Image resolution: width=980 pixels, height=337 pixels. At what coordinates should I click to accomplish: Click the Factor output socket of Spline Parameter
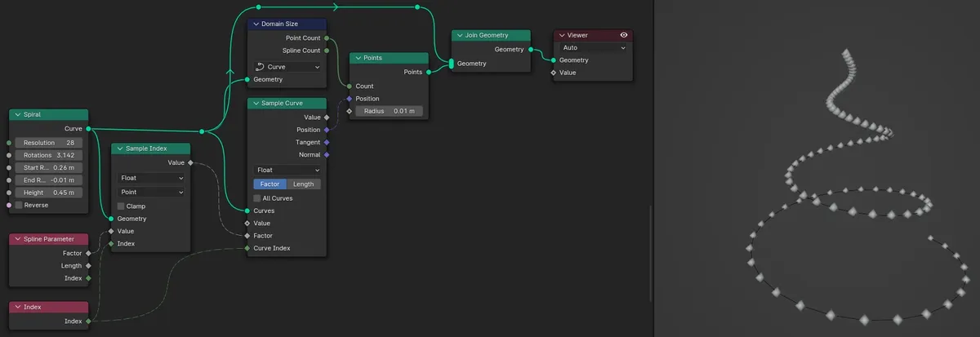[x=88, y=253]
